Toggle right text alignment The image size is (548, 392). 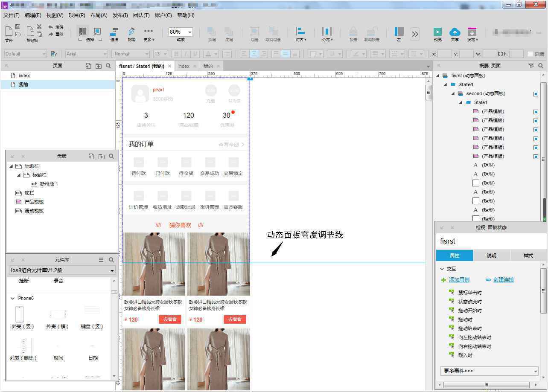coord(264,54)
